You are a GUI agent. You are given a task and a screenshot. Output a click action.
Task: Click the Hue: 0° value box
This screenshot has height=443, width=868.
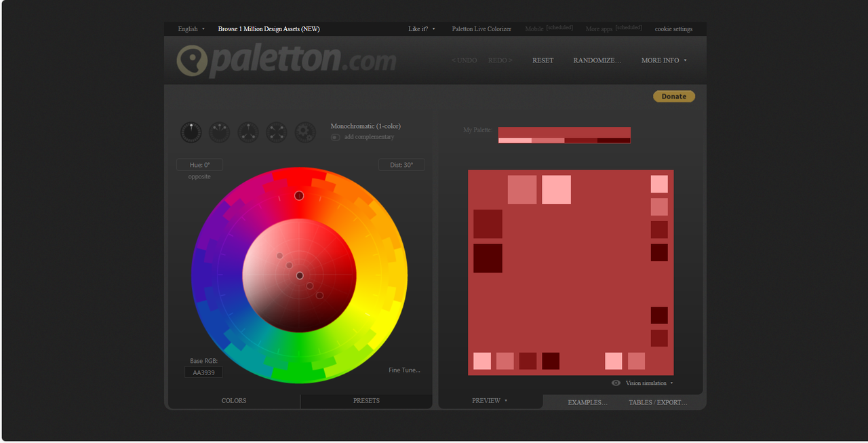point(199,165)
